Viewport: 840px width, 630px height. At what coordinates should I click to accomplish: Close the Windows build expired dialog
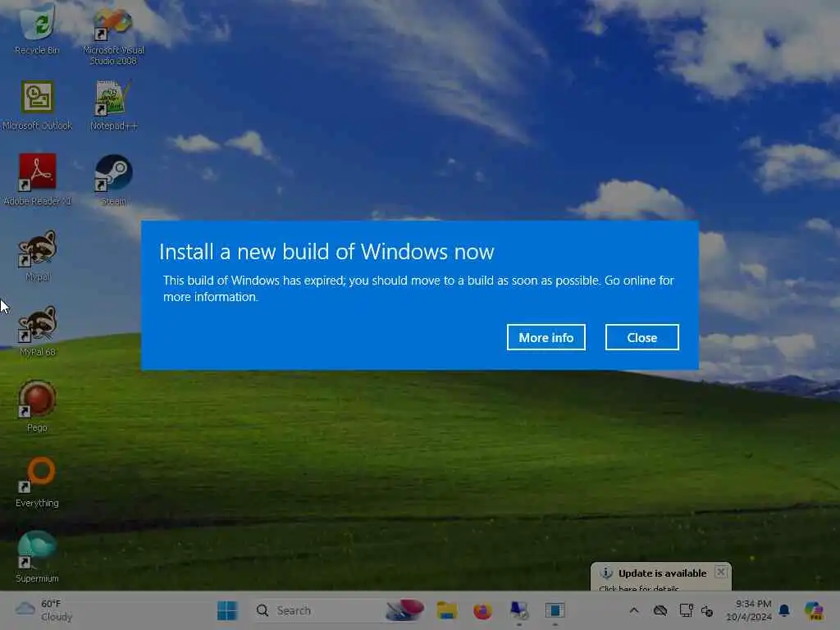641,337
